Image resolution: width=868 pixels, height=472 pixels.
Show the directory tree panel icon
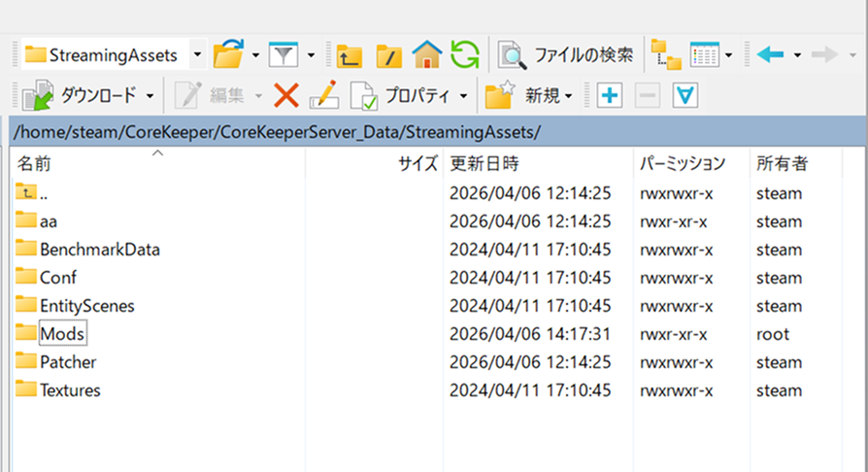[665, 54]
